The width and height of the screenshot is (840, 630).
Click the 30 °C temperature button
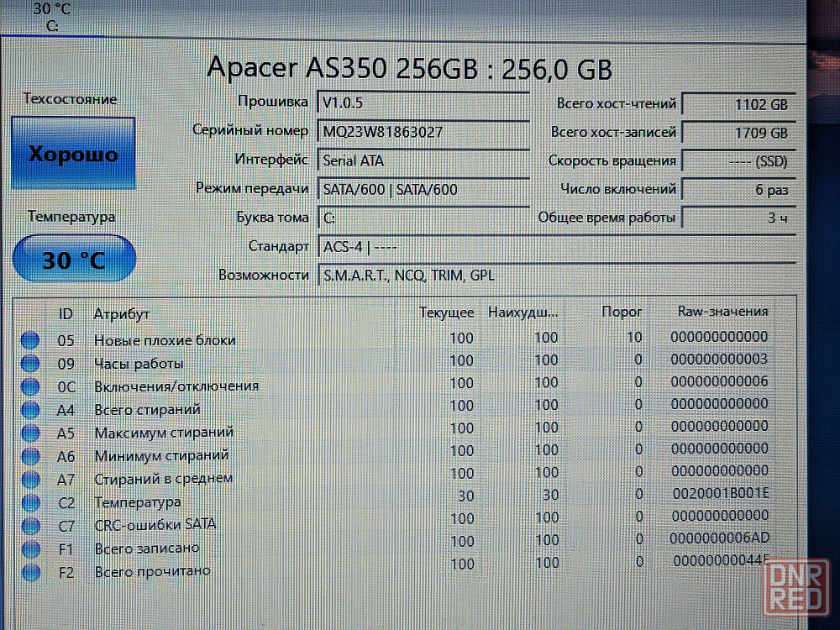(x=74, y=260)
